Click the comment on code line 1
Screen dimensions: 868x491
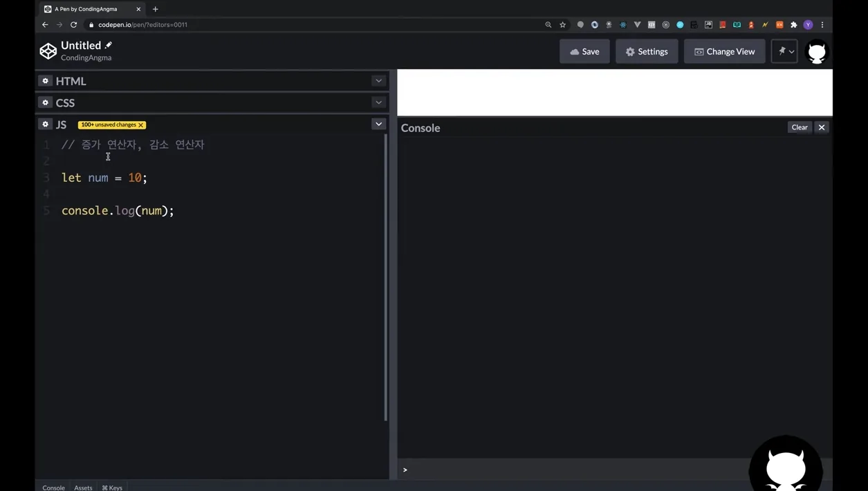tap(133, 145)
